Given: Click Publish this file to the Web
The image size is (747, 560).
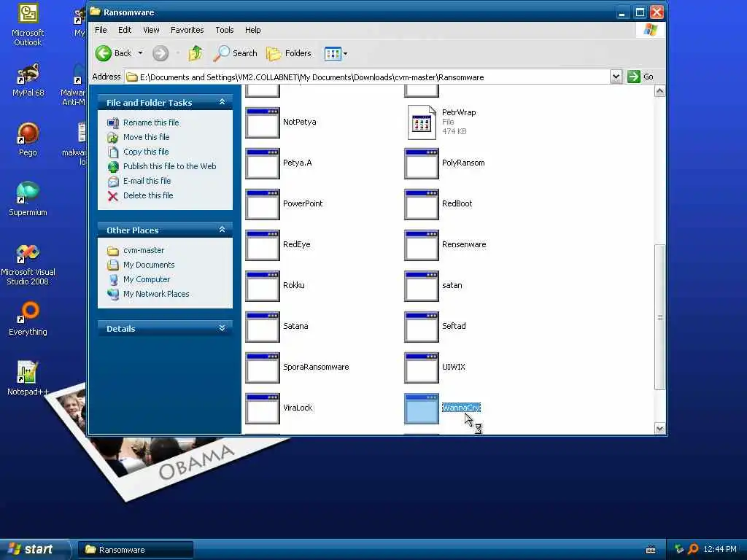Looking at the screenshot, I should pyautogui.click(x=169, y=166).
